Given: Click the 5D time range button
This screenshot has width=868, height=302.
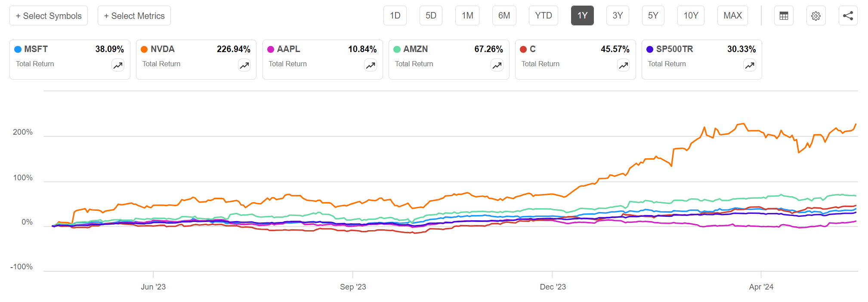Looking at the screenshot, I should click(x=431, y=15).
